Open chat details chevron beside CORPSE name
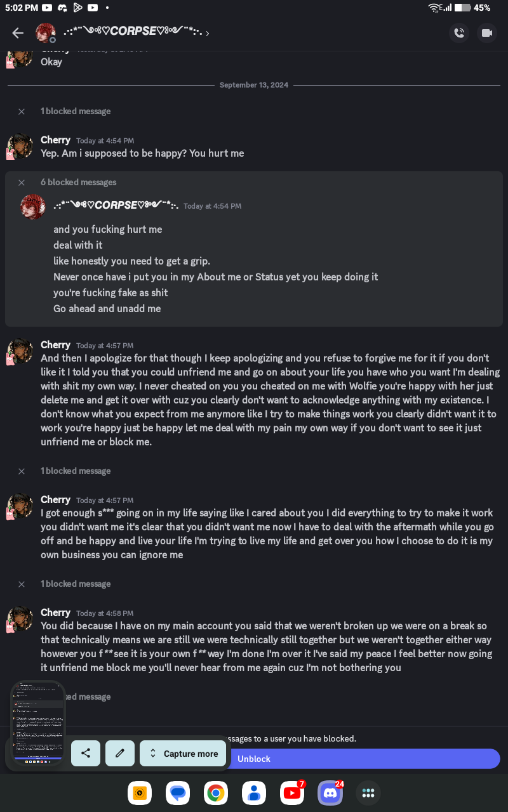Image resolution: width=508 pixels, height=812 pixels. pyautogui.click(x=208, y=33)
